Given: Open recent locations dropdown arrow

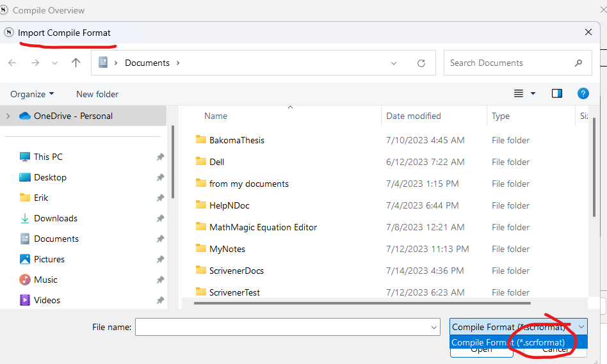Looking at the screenshot, I should click(54, 63).
